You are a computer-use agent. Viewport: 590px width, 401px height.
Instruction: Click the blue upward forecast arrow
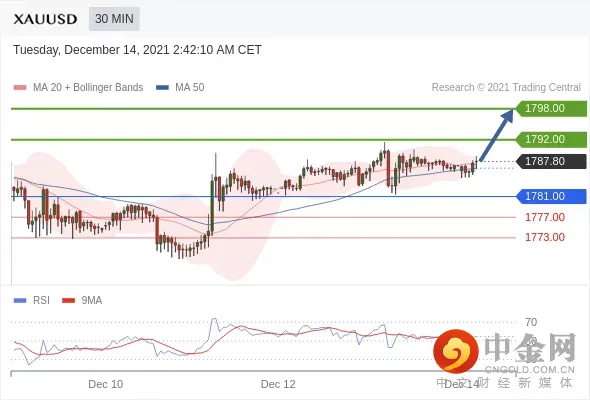497,135
